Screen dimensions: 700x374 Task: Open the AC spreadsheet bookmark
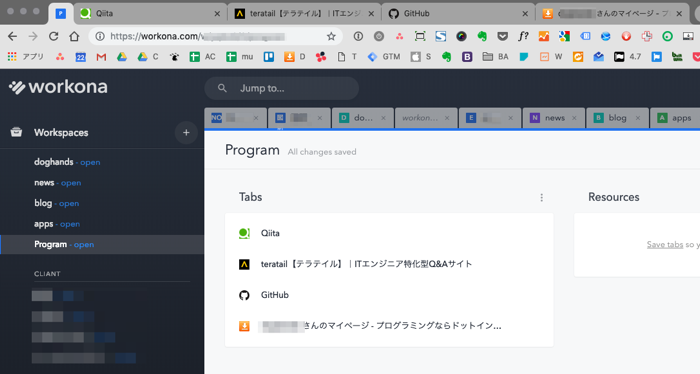coord(202,57)
